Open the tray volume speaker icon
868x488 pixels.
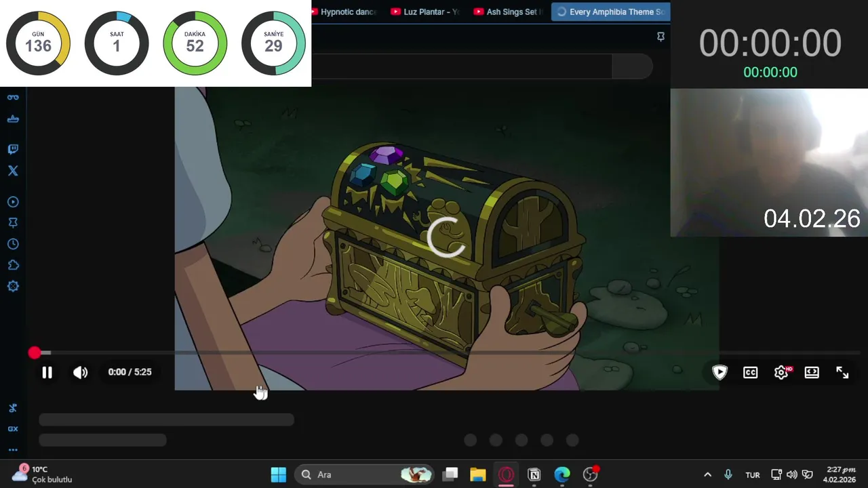coord(791,474)
